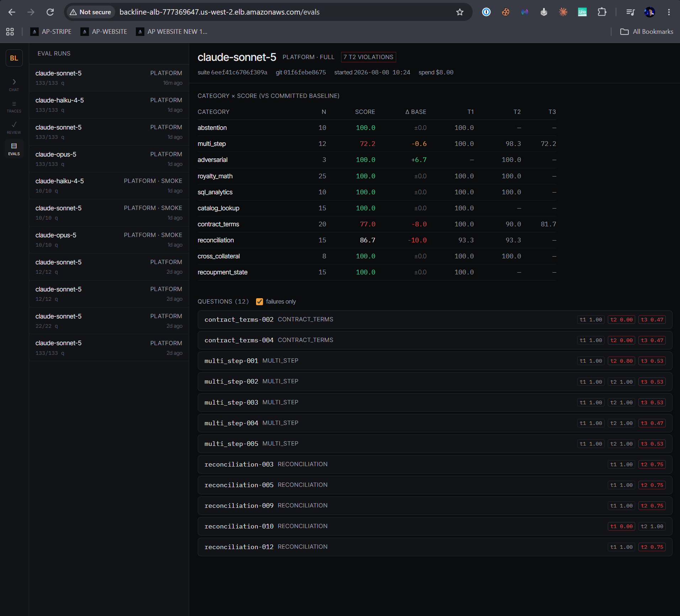Open the browser profile avatar

tap(649, 12)
